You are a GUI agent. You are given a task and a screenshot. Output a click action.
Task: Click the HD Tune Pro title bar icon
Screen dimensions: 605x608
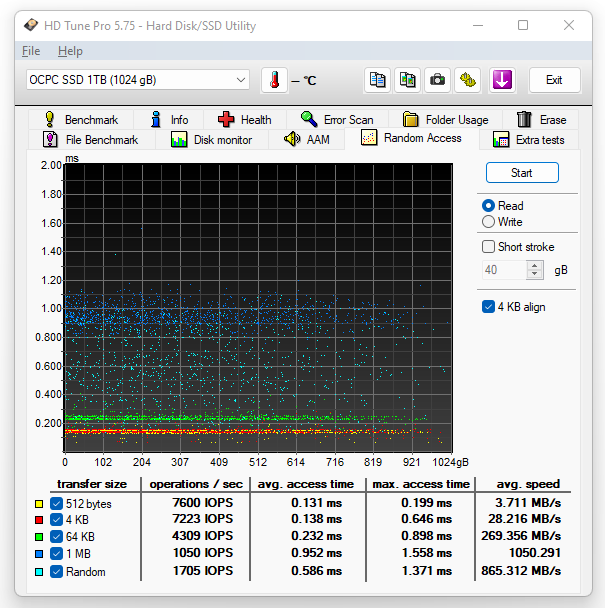31,25
